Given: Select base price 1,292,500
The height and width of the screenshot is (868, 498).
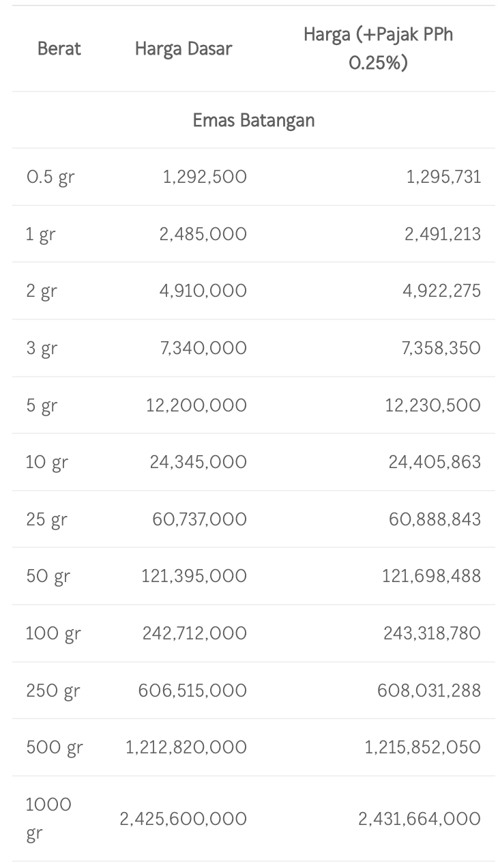Looking at the screenshot, I should [x=205, y=177].
